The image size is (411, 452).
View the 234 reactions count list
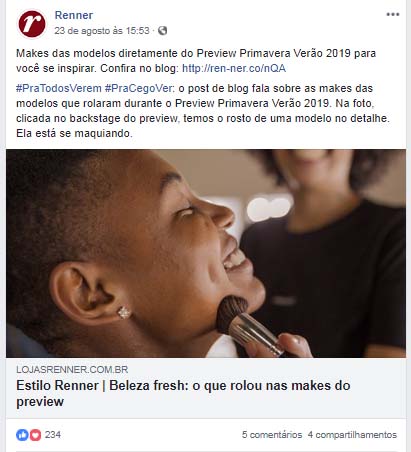53,435
